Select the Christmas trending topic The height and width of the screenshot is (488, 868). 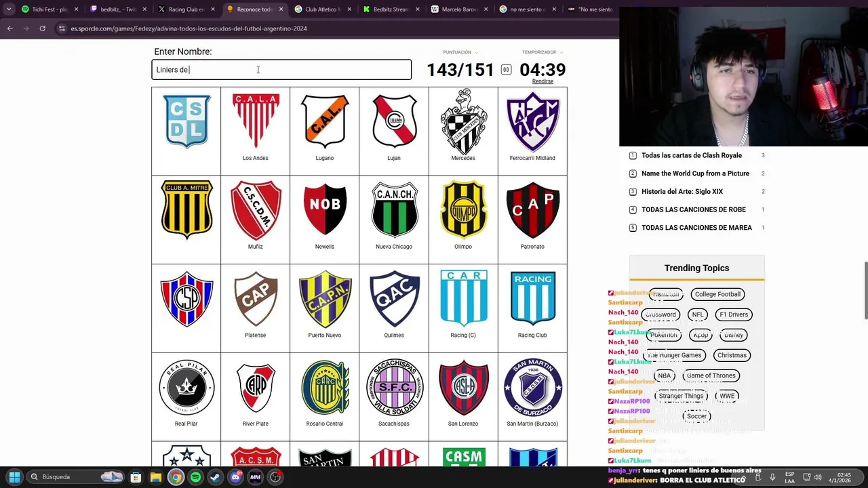tap(732, 355)
